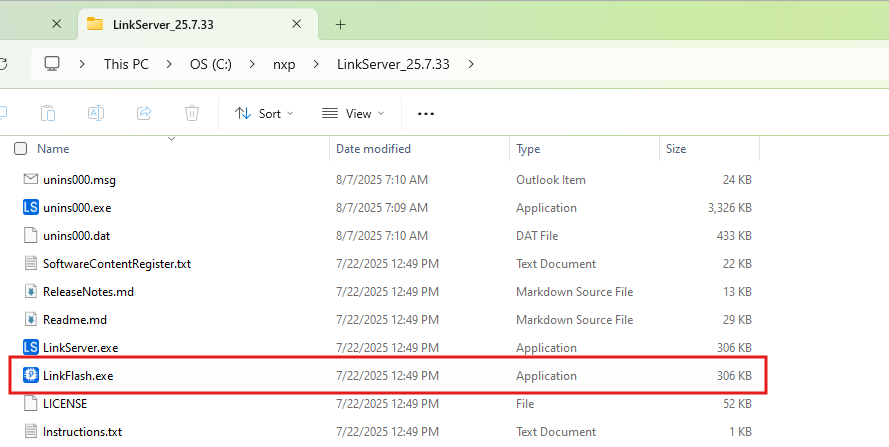This screenshot has width=889, height=447.
Task: Expand the chevron after nxp breadcrumb
Action: pos(316,64)
